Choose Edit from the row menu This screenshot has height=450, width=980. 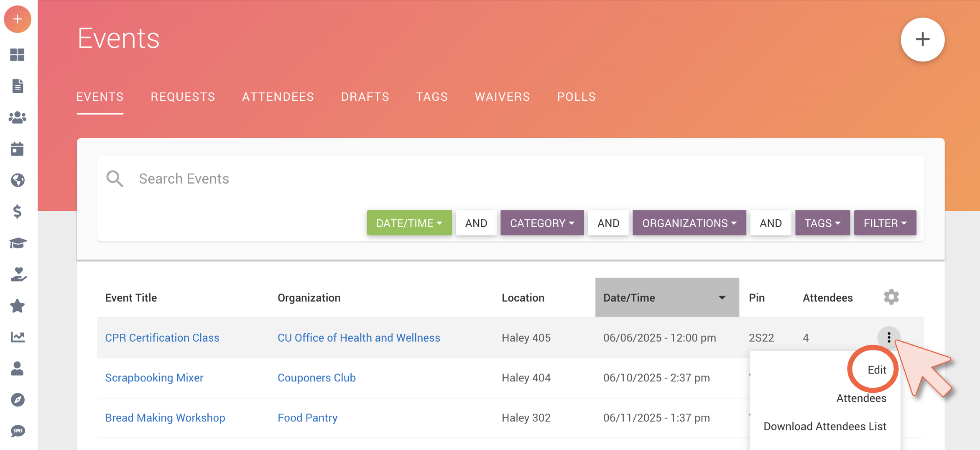point(876,370)
